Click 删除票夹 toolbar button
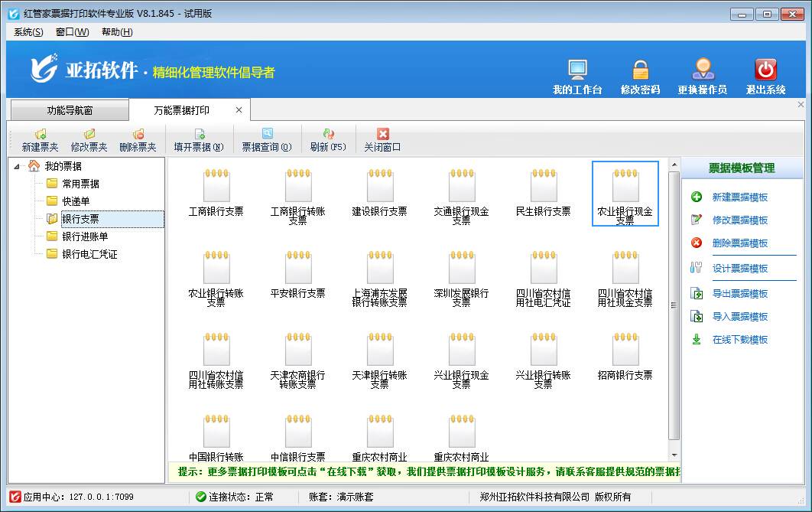 (138, 141)
